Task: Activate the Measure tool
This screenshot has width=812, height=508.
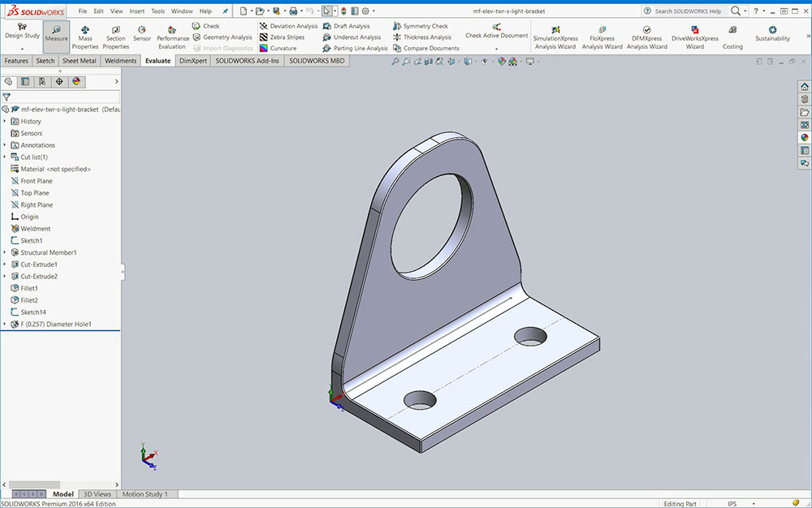Action: pos(56,37)
